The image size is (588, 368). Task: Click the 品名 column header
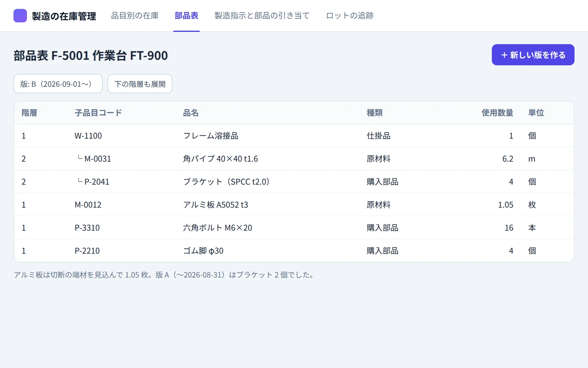(x=191, y=113)
